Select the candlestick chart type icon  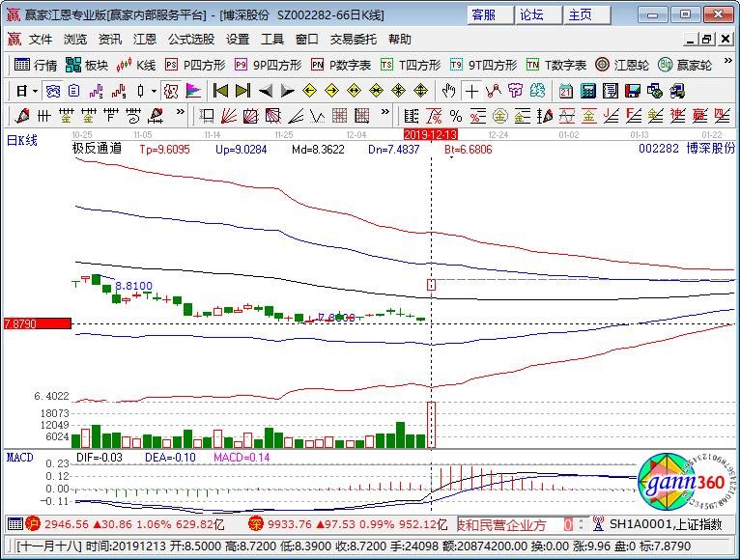tap(141, 91)
